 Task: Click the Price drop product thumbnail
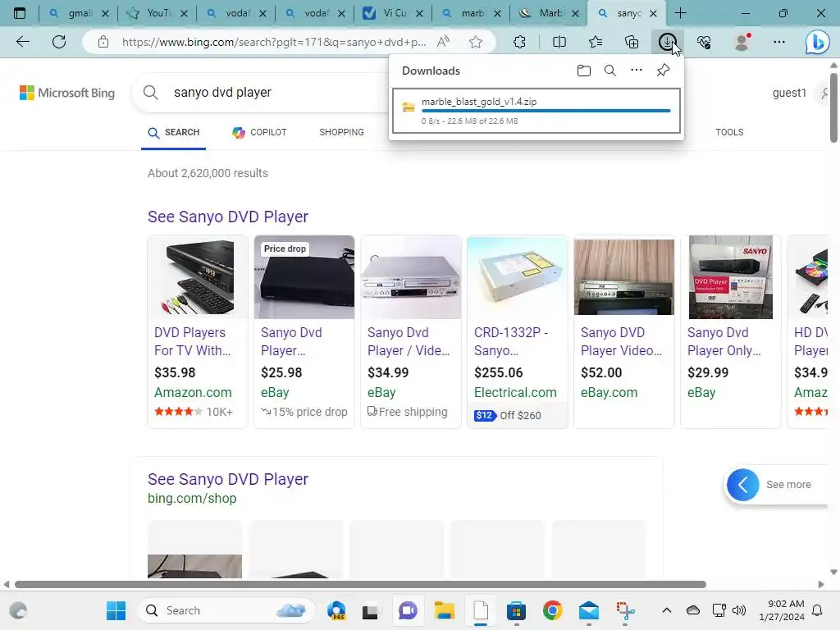point(304,277)
